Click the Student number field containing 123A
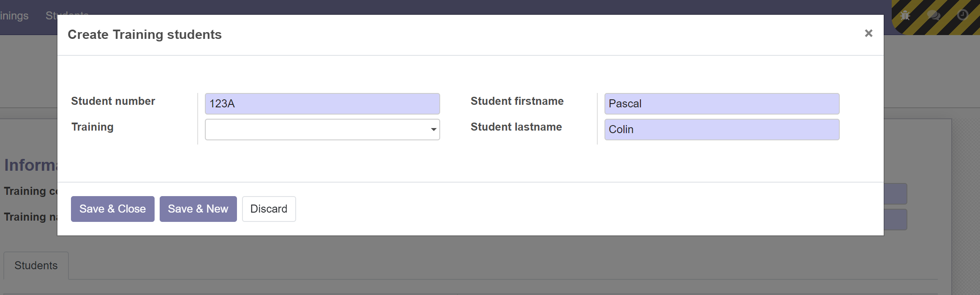Image resolution: width=980 pixels, height=295 pixels. coord(322,104)
